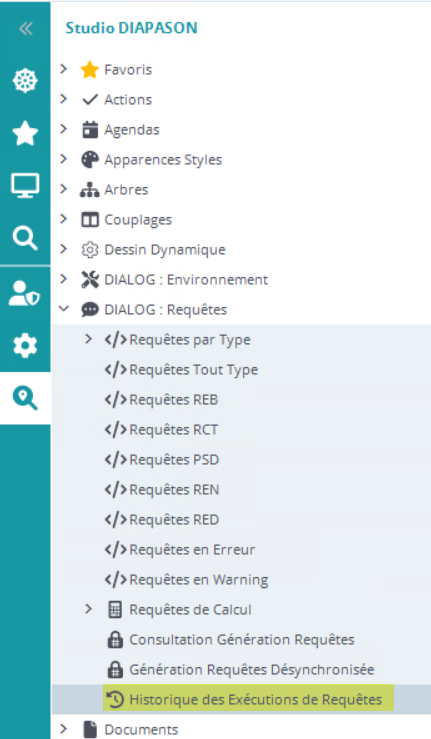Select the Couplages label
The height and width of the screenshot is (739, 431).
(138, 220)
